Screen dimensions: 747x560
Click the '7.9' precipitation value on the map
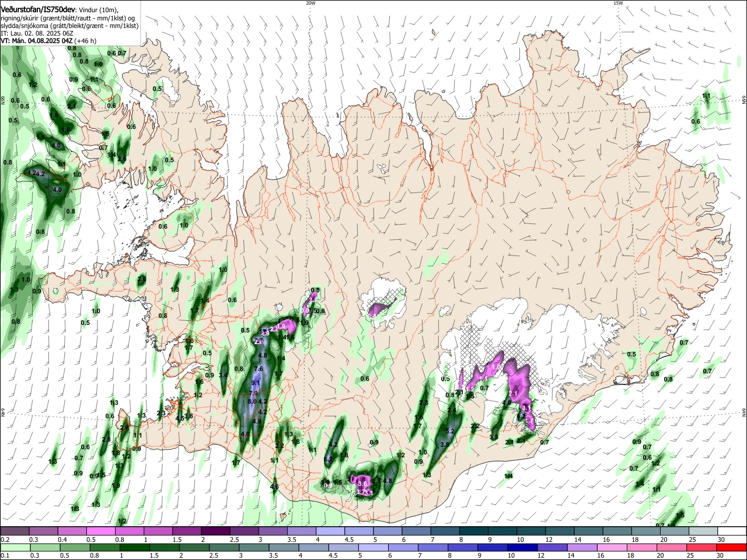tap(253, 393)
